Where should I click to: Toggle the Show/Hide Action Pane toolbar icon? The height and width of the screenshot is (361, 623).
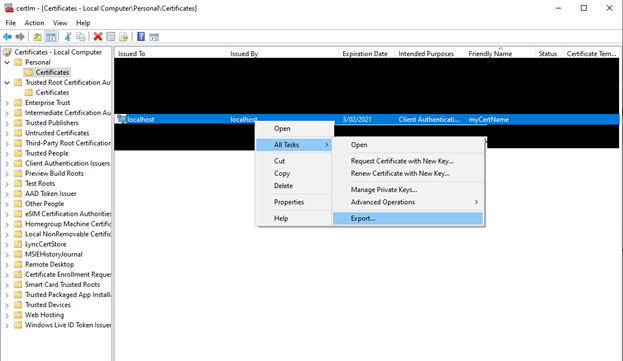[154, 37]
